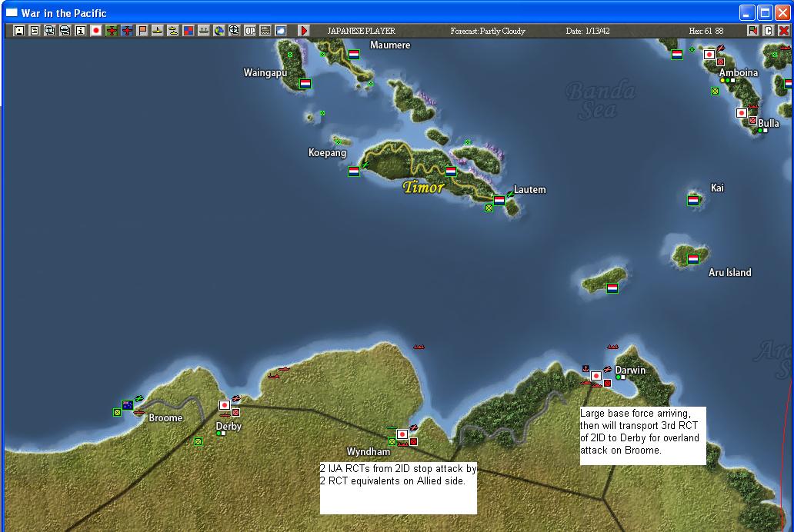
Task: Select green Allied unit marker at Lautem
Action: 489,208
